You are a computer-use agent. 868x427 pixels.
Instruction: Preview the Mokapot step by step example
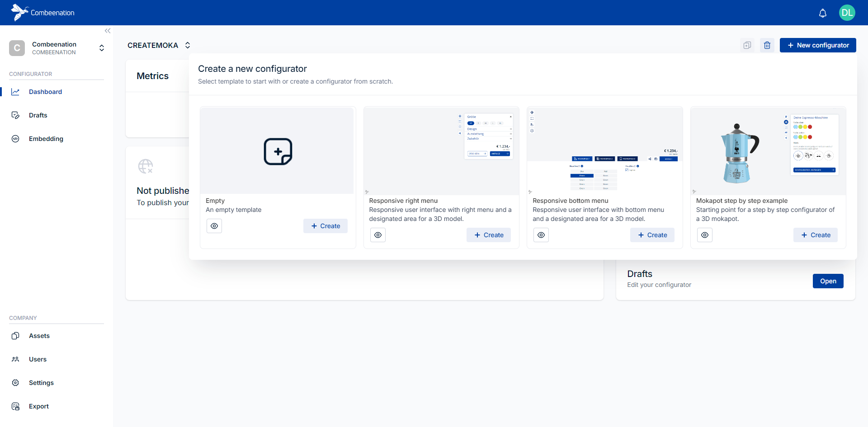(705, 235)
